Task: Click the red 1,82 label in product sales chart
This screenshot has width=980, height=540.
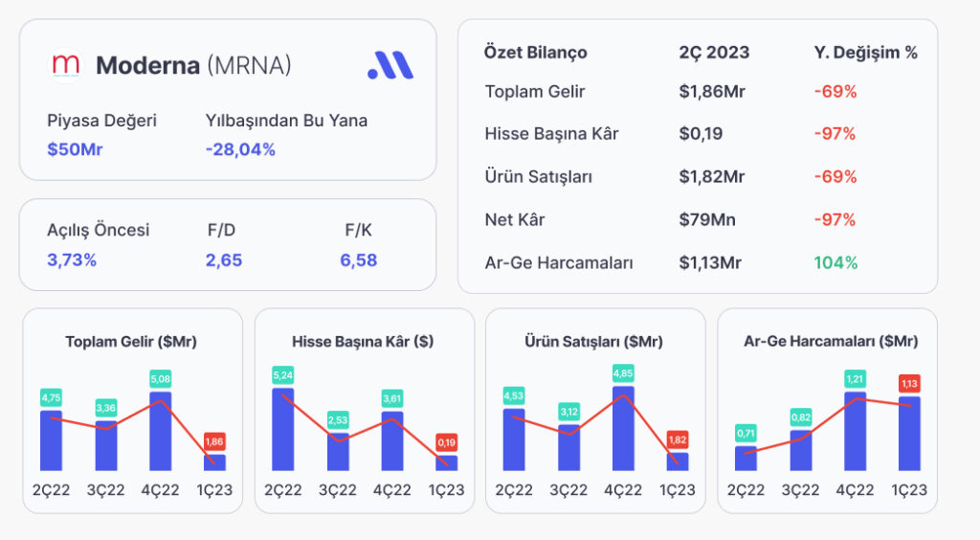Action: (x=678, y=439)
